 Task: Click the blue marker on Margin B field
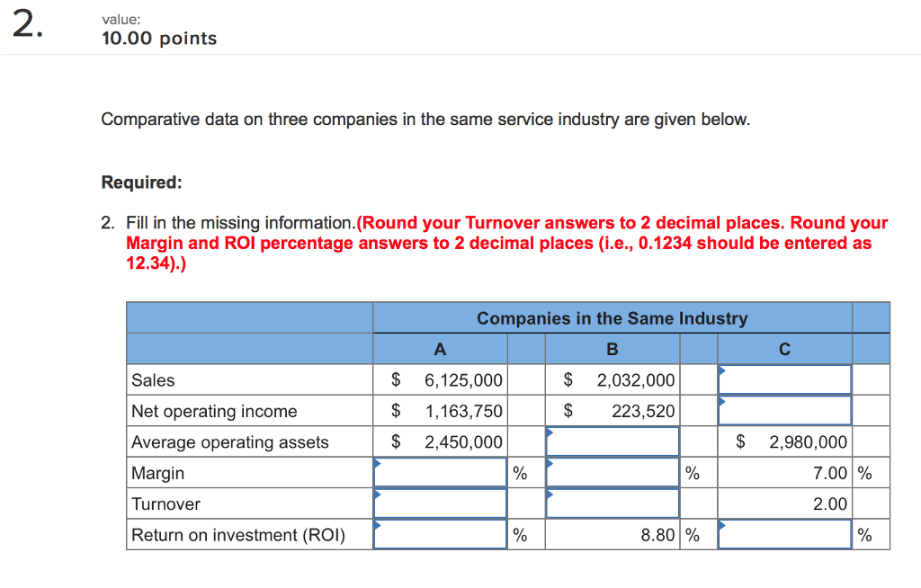point(550,464)
